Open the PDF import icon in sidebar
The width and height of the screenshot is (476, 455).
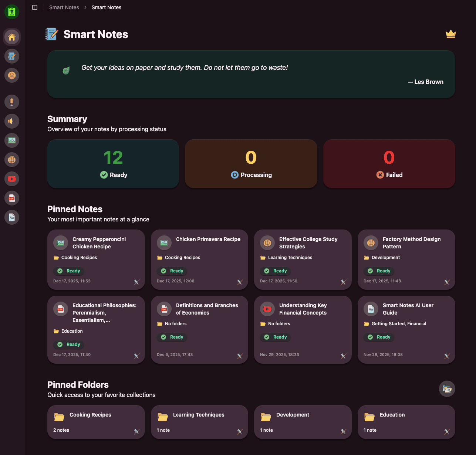(12, 198)
